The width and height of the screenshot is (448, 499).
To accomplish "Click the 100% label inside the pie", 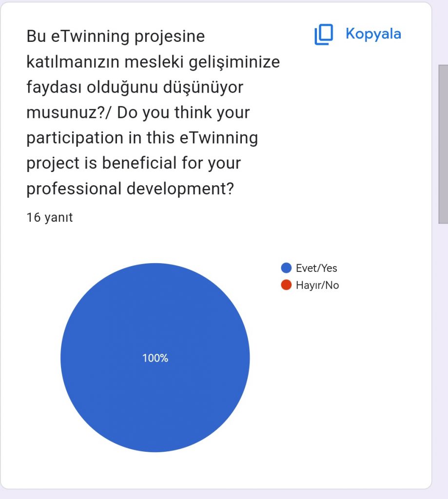I will [x=155, y=358].
